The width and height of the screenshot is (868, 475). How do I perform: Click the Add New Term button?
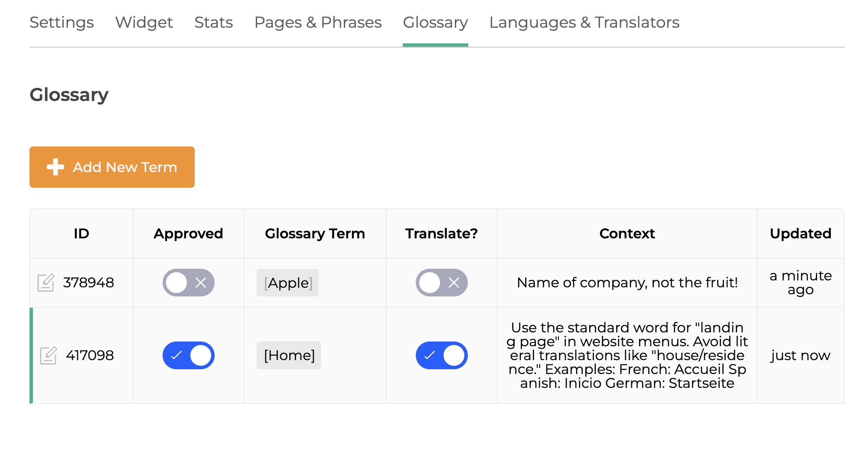(x=112, y=167)
